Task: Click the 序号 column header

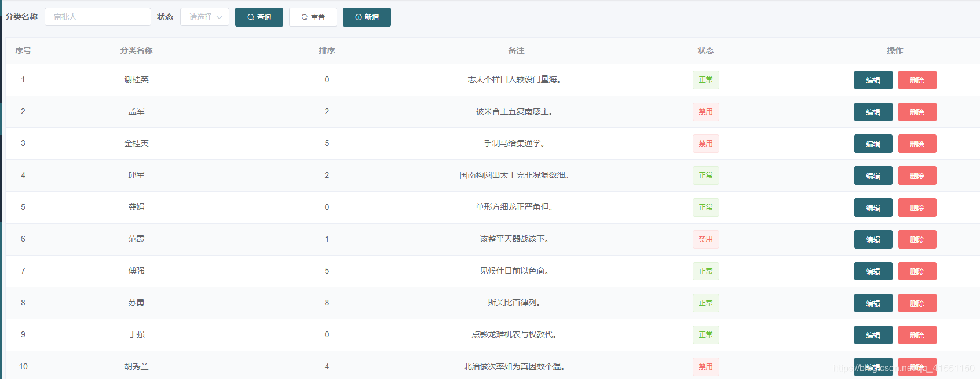Action: 23,50
